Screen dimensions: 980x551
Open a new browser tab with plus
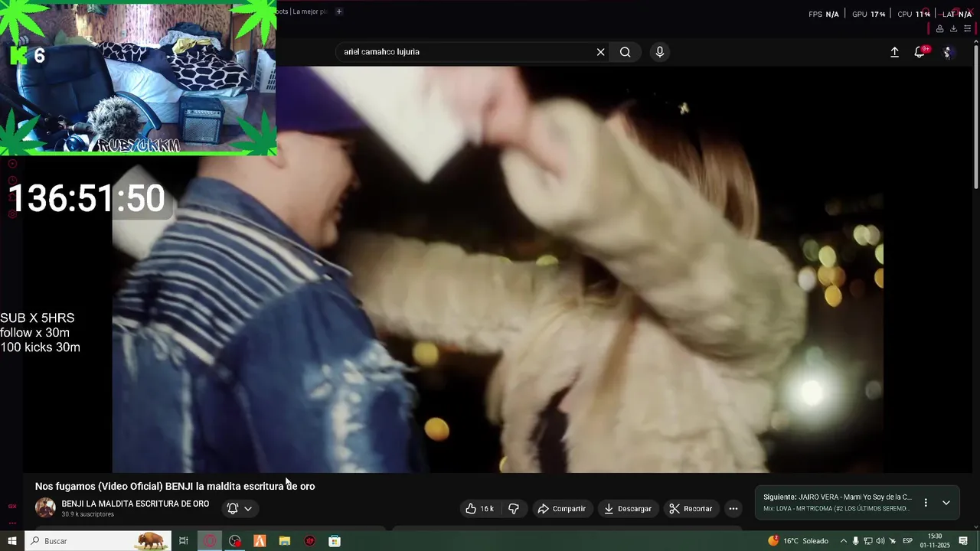tap(339, 11)
